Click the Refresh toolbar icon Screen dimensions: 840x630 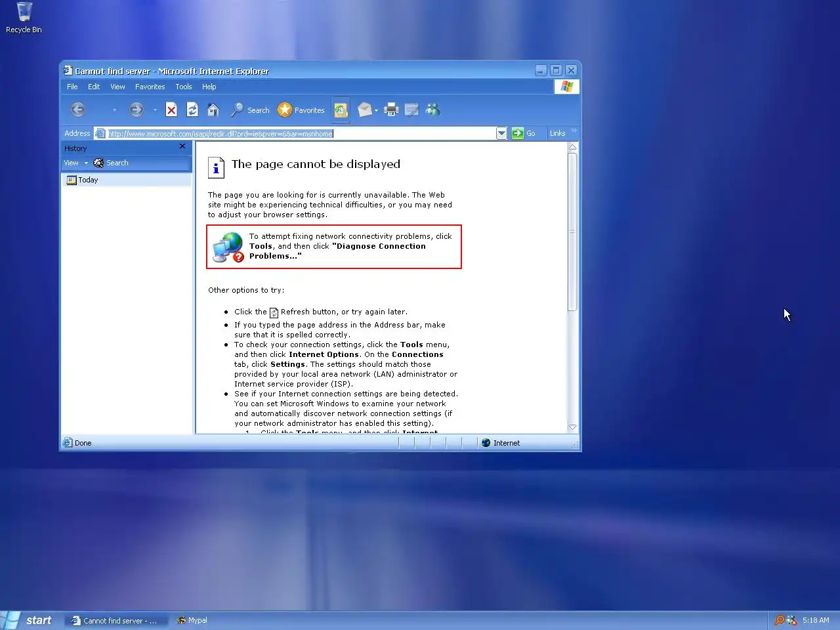[192, 110]
